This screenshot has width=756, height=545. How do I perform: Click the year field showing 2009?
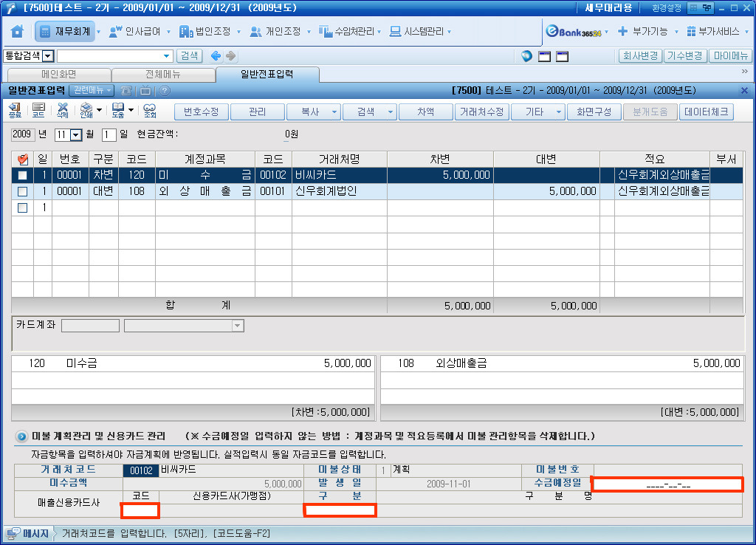pyautogui.click(x=22, y=134)
